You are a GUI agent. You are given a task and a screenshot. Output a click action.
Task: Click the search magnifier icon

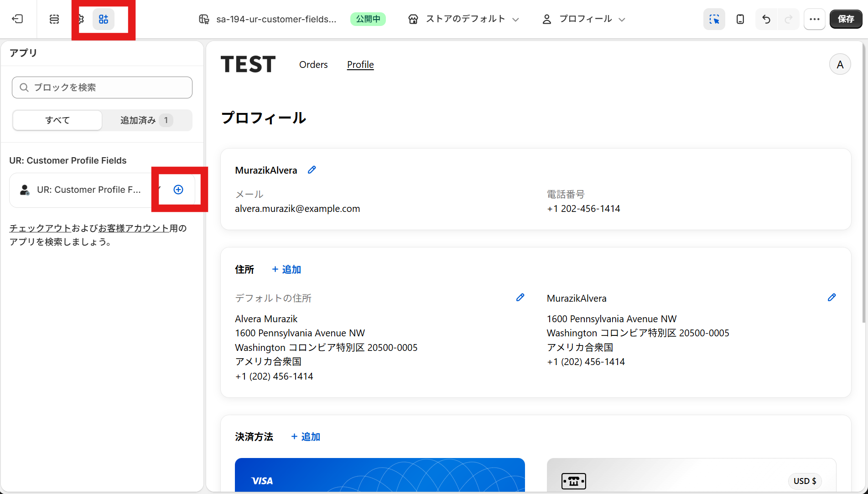(24, 87)
